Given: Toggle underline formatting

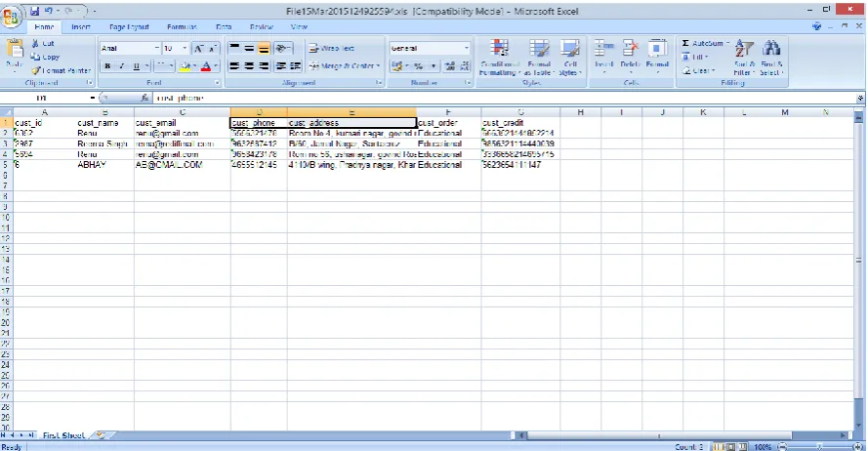Looking at the screenshot, I should point(136,66).
